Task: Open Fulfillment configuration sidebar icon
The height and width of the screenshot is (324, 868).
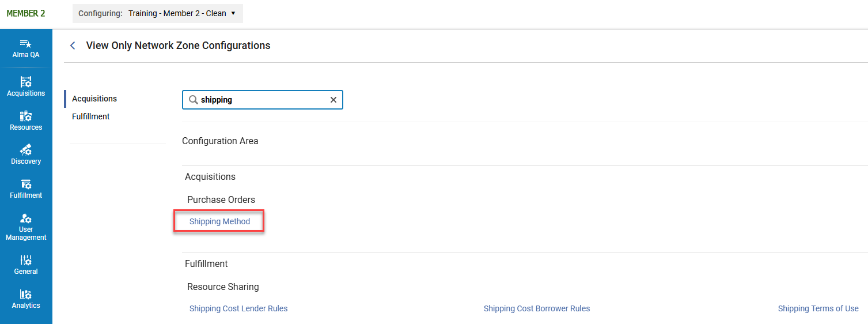Action: click(x=26, y=188)
